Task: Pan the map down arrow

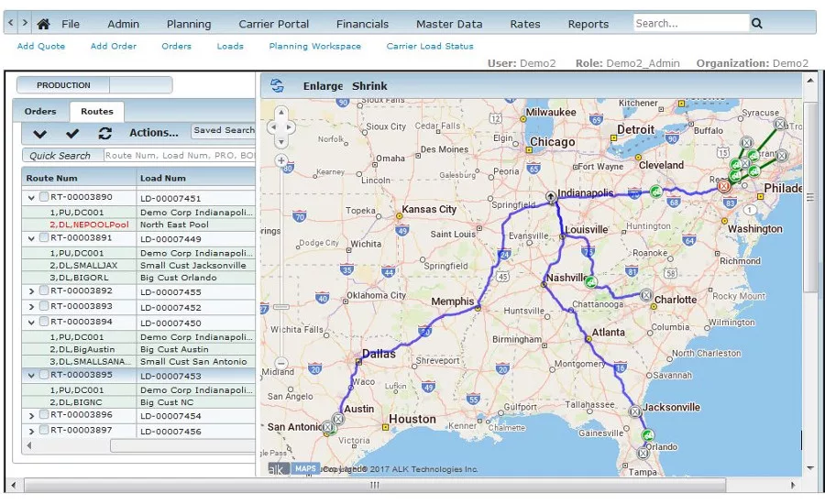Action: click(x=281, y=141)
